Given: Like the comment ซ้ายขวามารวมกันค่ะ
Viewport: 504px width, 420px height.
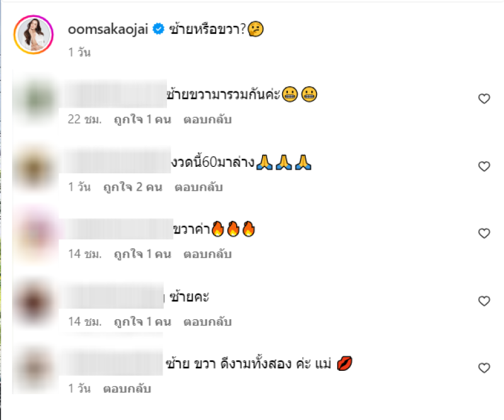Looking at the screenshot, I should (x=484, y=99).
